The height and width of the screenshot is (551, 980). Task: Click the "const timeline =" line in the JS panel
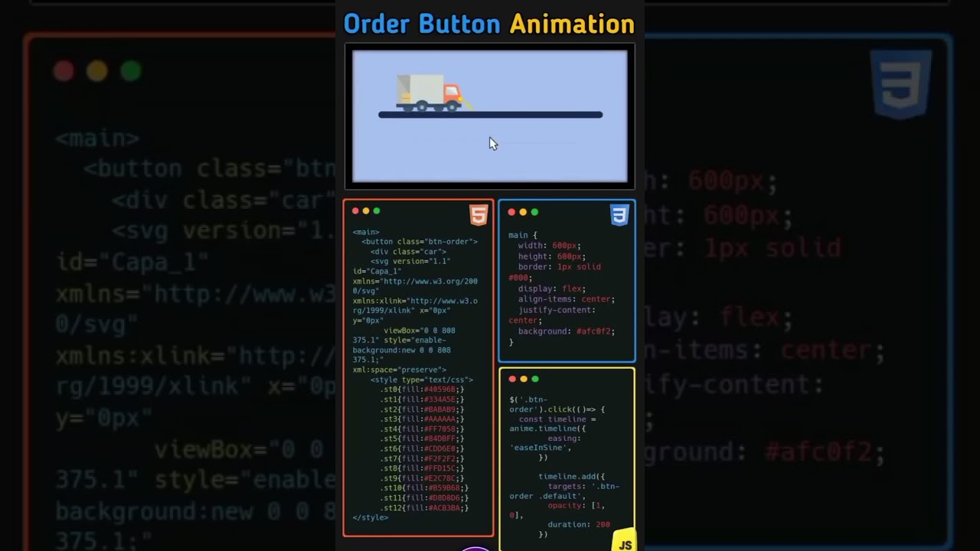[557, 419]
